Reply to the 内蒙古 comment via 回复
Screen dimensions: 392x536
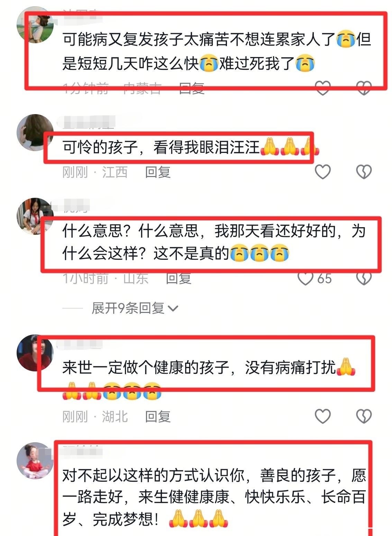(x=192, y=89)
